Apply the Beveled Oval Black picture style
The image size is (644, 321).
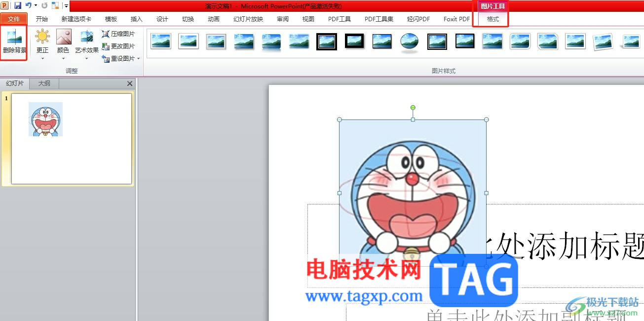[410, 42]
